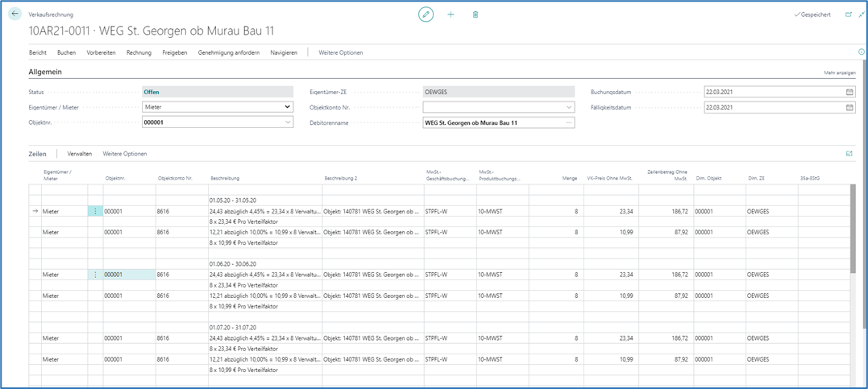The image size is (868, 389).
Task: Click the expand icon in Zeilen section
Action: [849, 153]
